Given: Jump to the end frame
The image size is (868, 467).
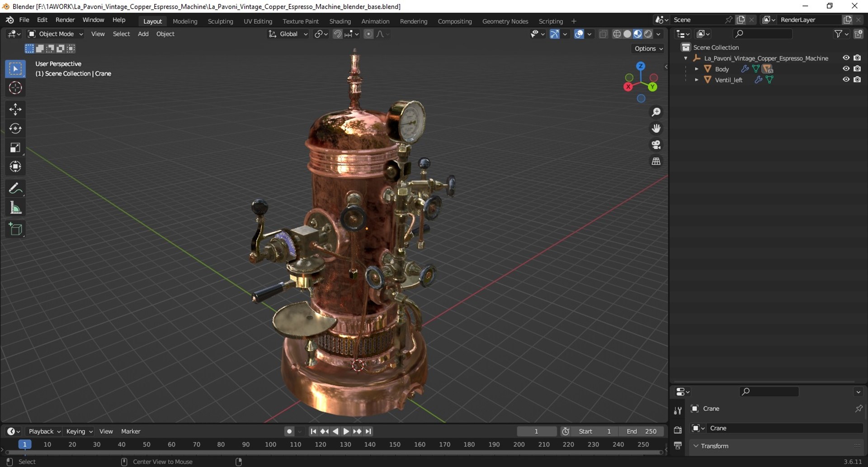Looking at the screenshot, I should pos(368,432).
